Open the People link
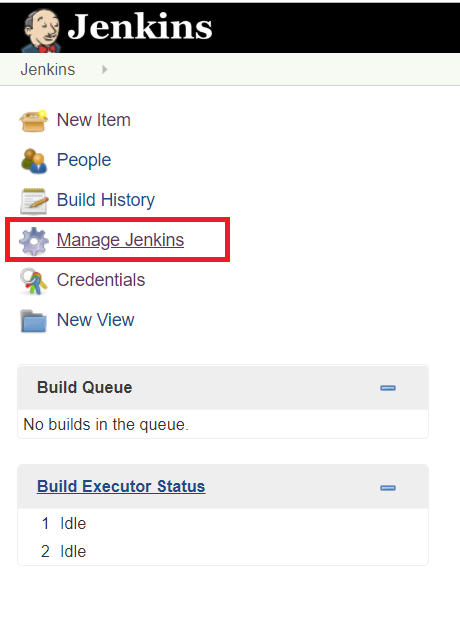The image size is (460, 626). [x=84, y=160]
